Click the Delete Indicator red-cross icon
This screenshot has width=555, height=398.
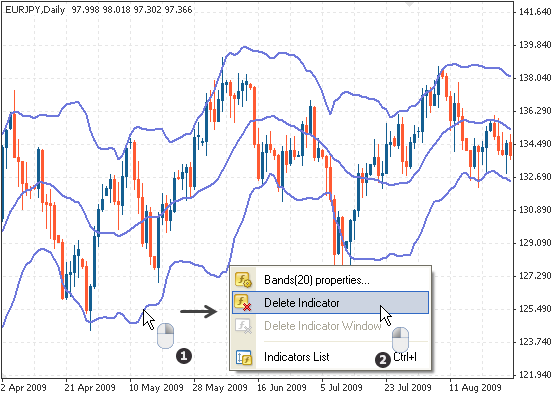coord(243,303)
